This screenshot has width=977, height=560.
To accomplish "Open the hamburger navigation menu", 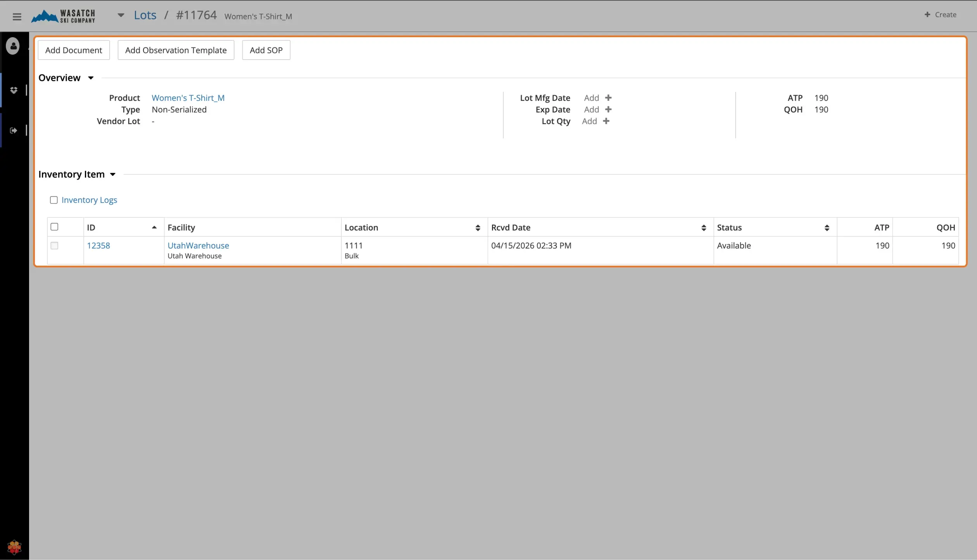I will [x=17, y=16].
